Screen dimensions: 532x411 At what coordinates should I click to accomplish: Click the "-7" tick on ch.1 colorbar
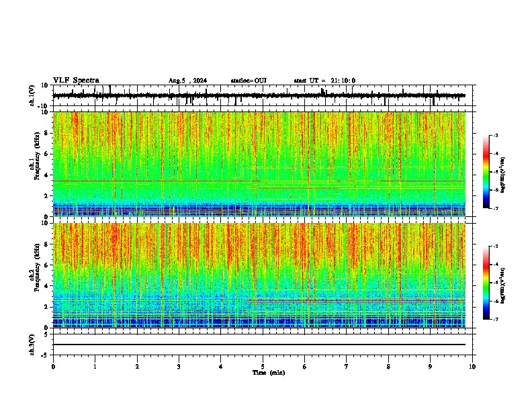click(495, 208)
